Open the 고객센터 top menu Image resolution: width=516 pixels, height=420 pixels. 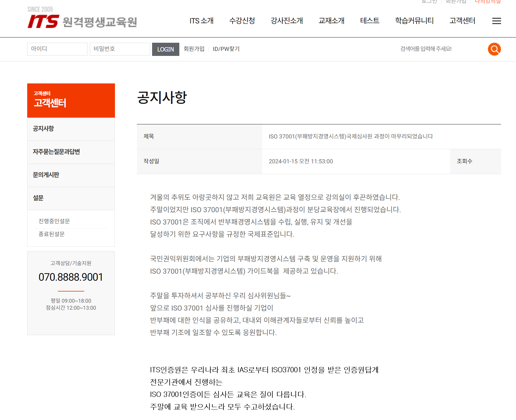pyautogui.click(x=462, y=21)
